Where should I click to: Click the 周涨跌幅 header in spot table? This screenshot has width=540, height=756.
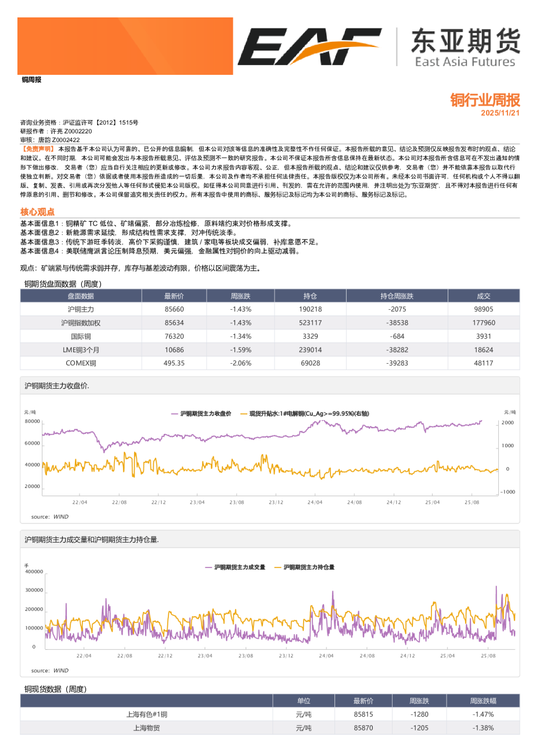(483, 701)
